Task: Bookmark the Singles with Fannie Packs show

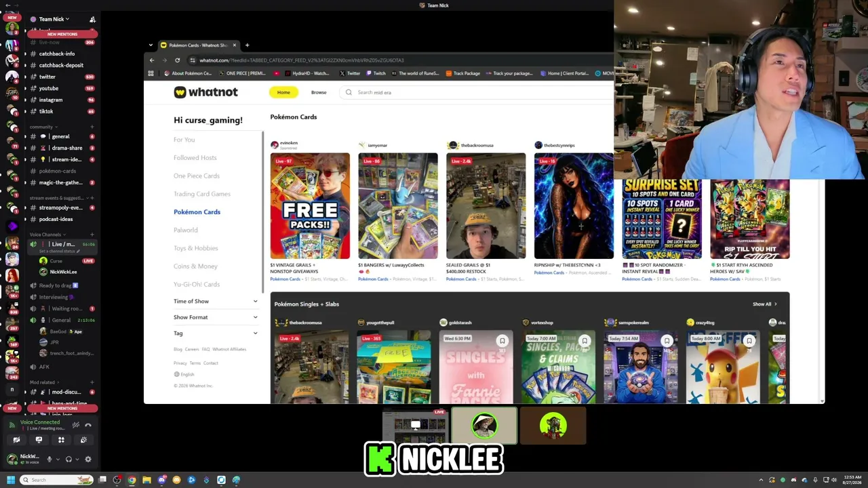Action: [x=502, y=341]
